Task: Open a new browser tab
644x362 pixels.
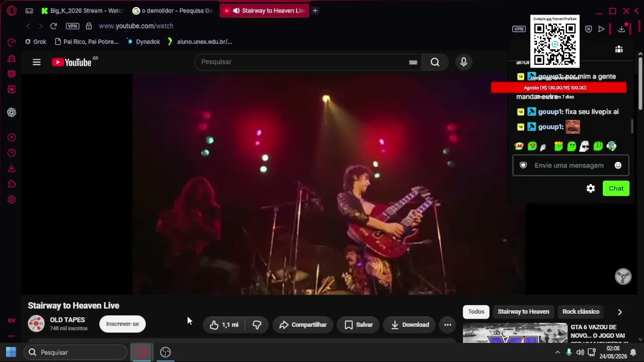Action: (x=315, y=11)
